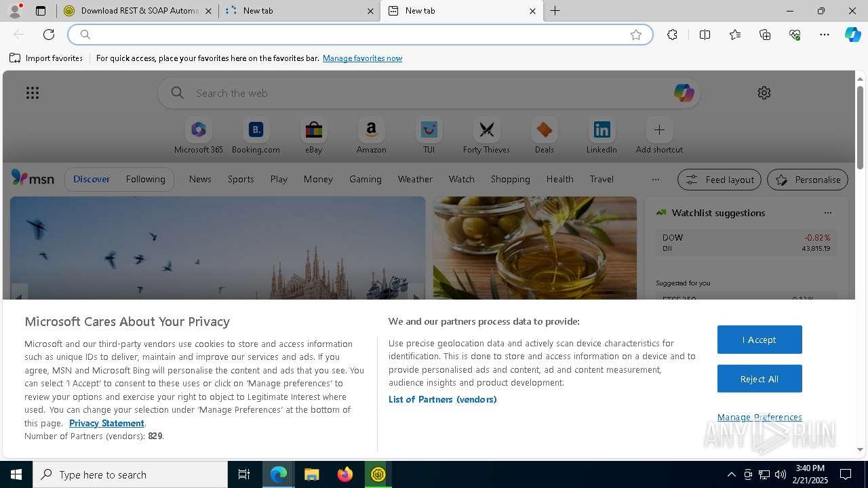
Task: Select the Following feed tab
Action: point(145,179)
